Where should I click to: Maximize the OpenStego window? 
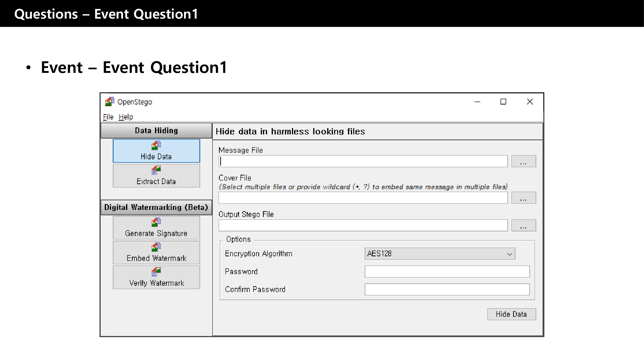(x=503, y=102)
